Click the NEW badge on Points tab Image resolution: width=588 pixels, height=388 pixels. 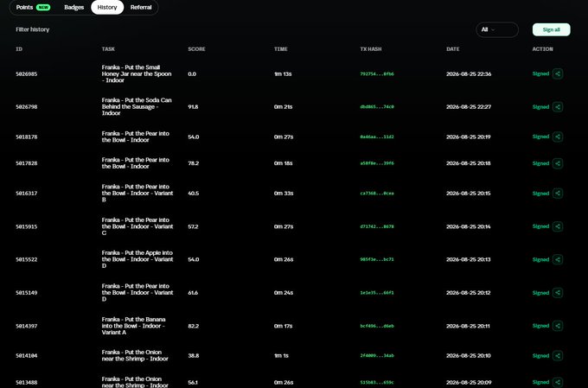tap(43, 7)
